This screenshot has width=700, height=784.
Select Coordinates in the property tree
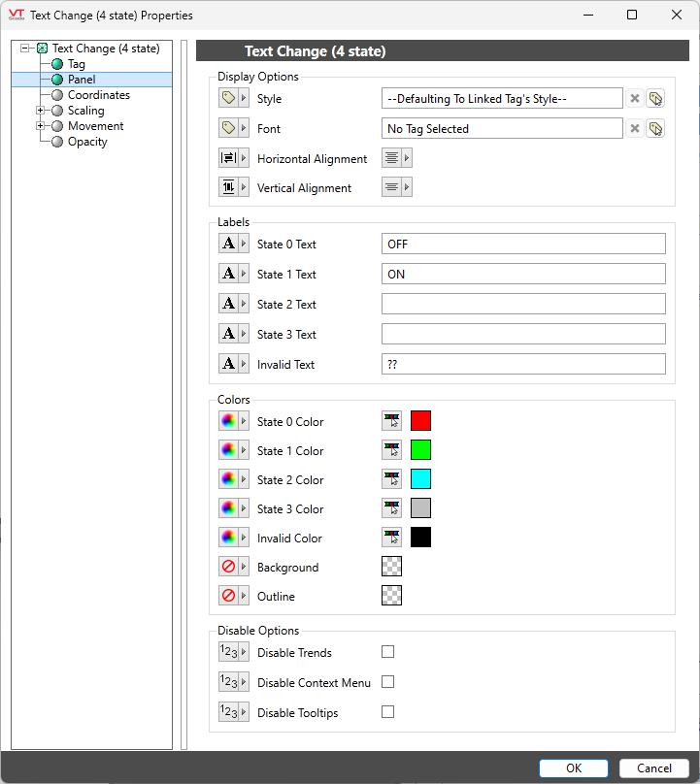coord(98,95)
